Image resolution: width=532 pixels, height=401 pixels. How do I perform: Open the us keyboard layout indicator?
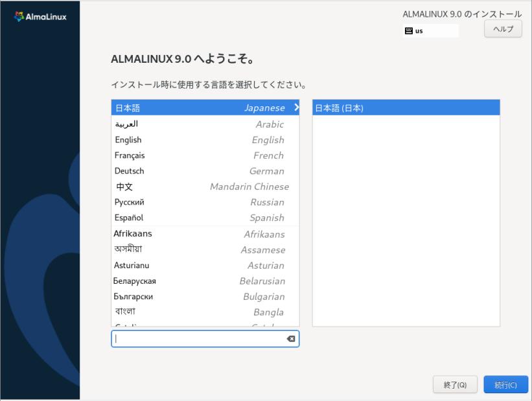[431, 31]
